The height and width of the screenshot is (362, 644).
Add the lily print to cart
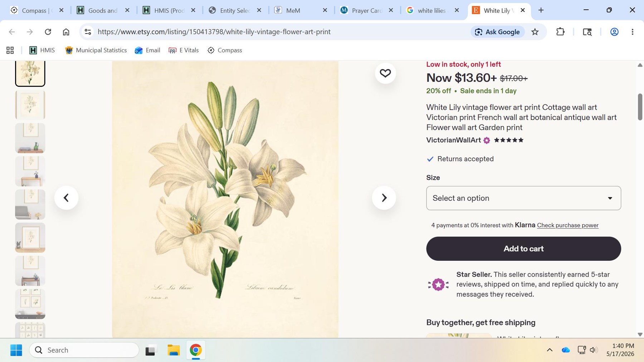click(x=523, y=249)
